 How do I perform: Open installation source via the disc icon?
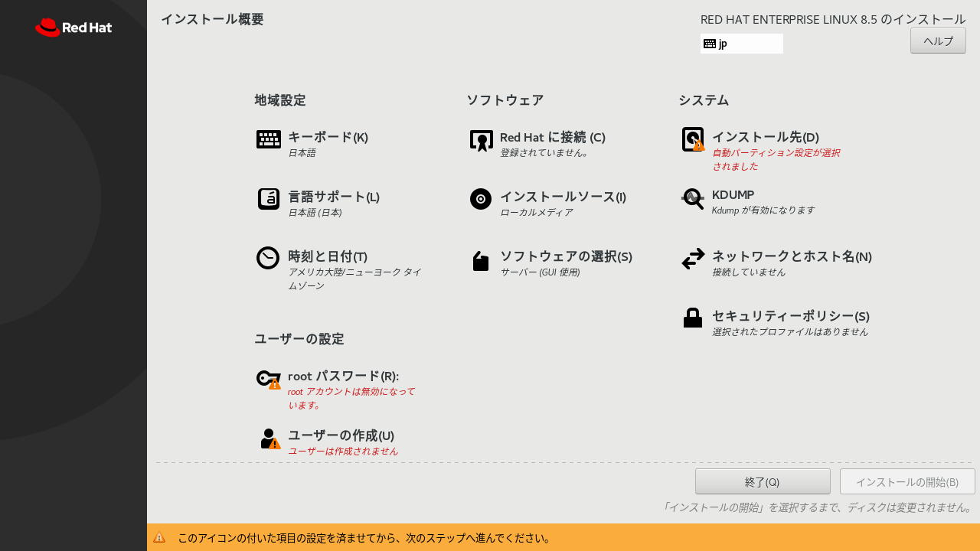(x=481, y=199)
